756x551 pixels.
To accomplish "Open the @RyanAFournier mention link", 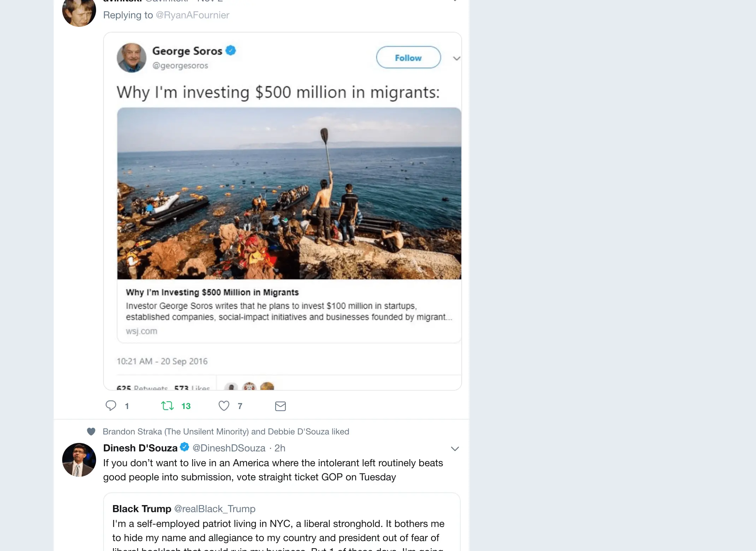I will [193, 15].
